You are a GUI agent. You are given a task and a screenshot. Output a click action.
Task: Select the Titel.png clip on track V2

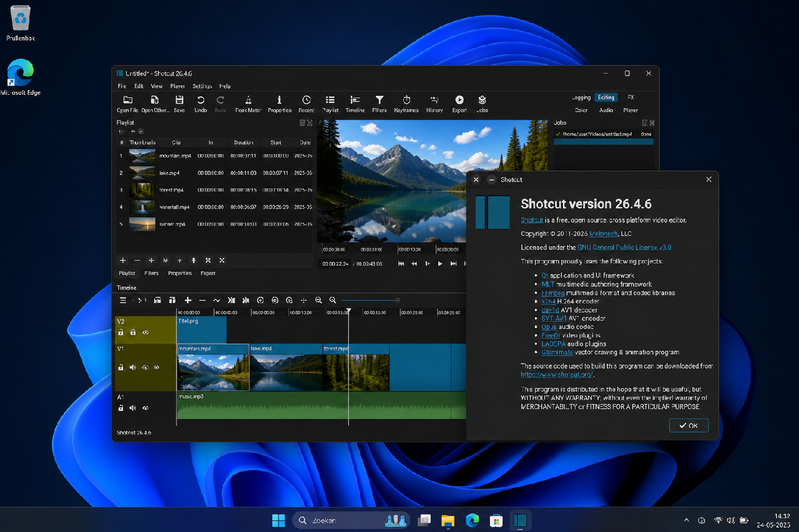pos(202,330)
